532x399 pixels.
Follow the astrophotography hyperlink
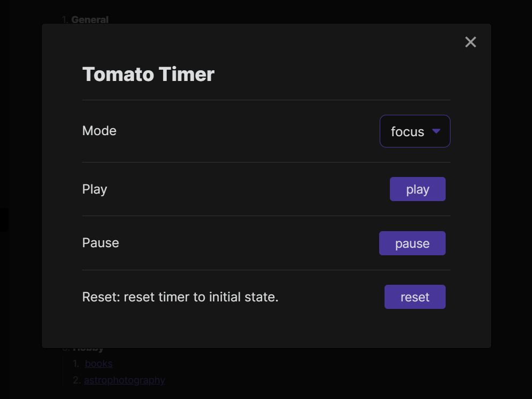(x=124, y=380)
